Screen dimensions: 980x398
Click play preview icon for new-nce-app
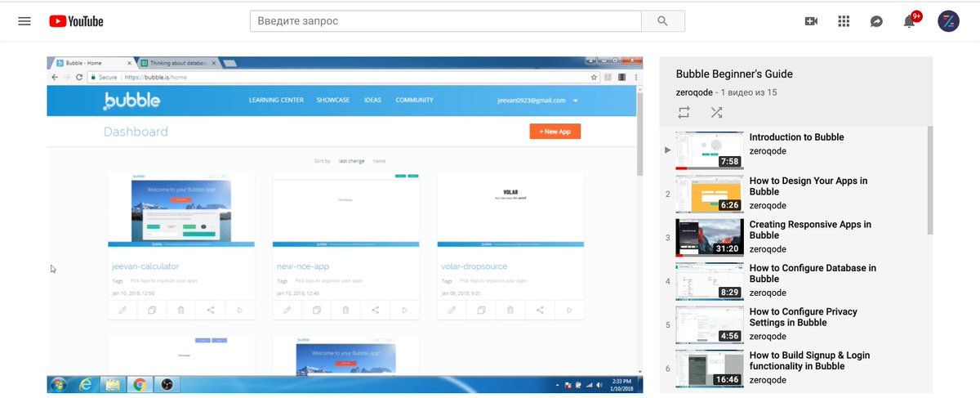coord(404,311)
